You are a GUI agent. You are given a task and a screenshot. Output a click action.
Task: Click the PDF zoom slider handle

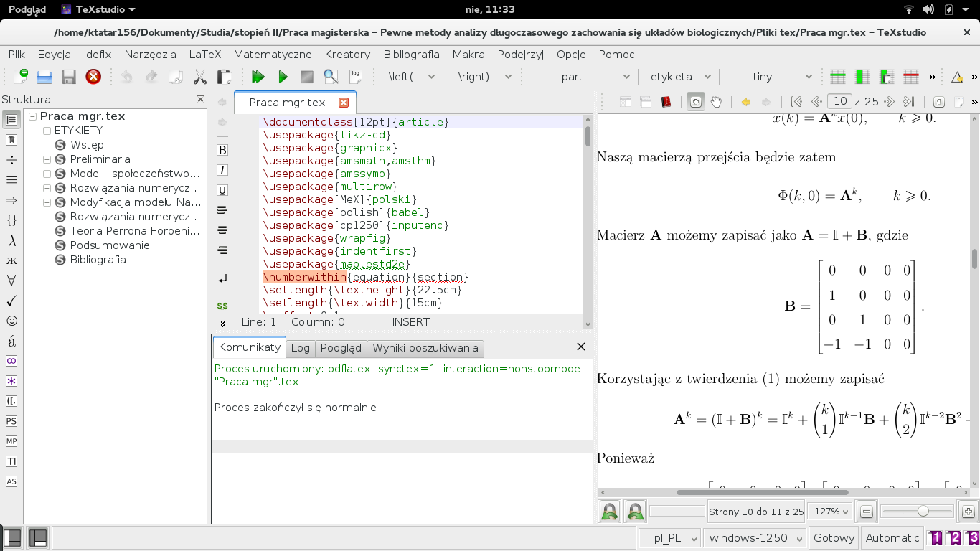(923, 511)
